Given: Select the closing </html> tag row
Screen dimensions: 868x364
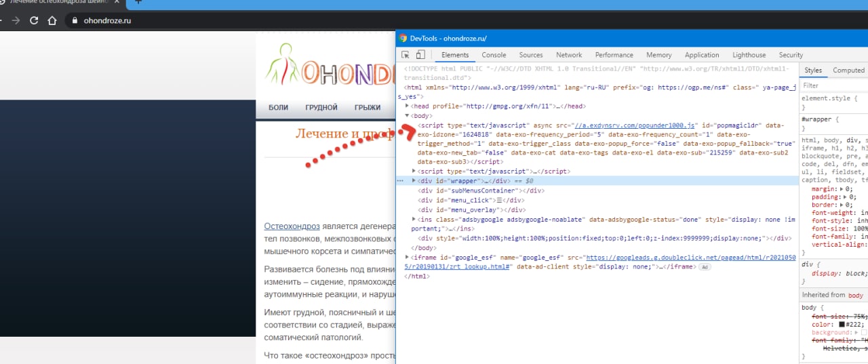Looking at the screenshot, I should pos(417,277).
